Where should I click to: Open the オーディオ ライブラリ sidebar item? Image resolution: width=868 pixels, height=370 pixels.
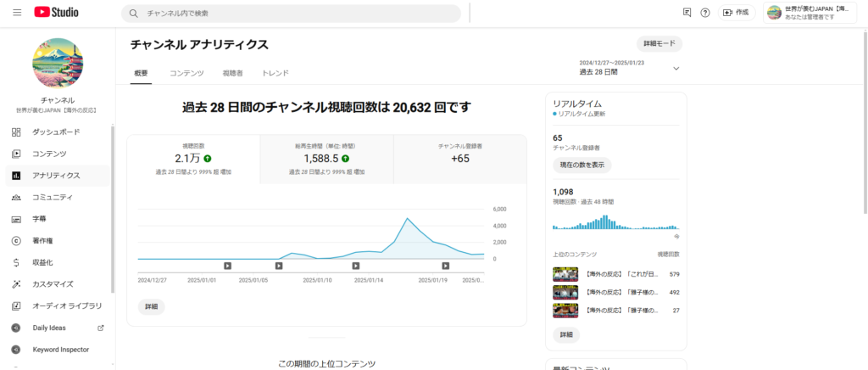coord(67,306)
